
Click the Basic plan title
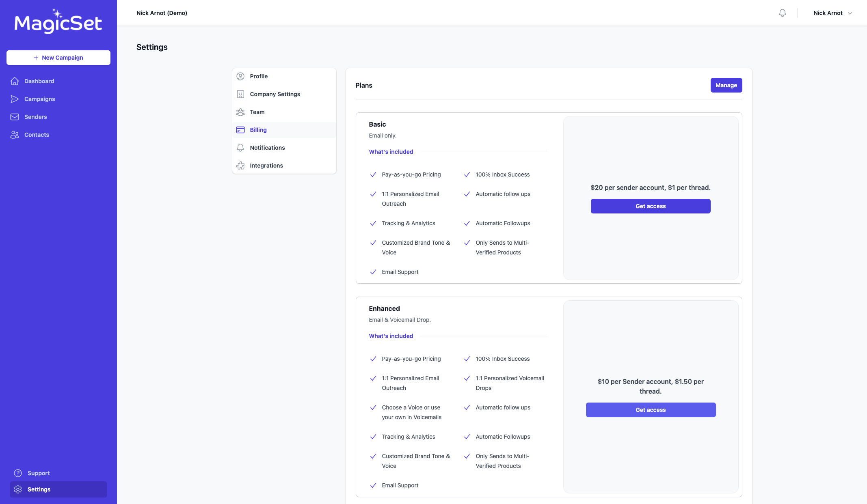[x=377, y=124]
